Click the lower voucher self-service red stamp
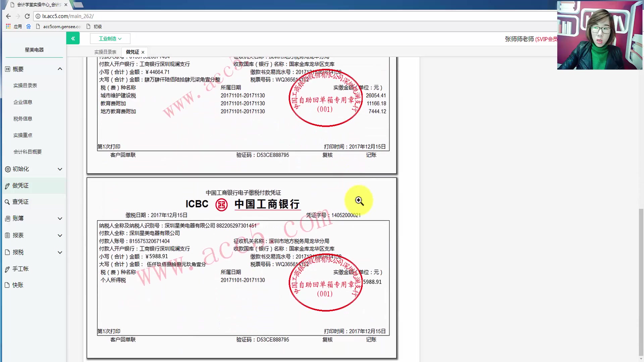The image size is (644, 362). tap(325, 283)
